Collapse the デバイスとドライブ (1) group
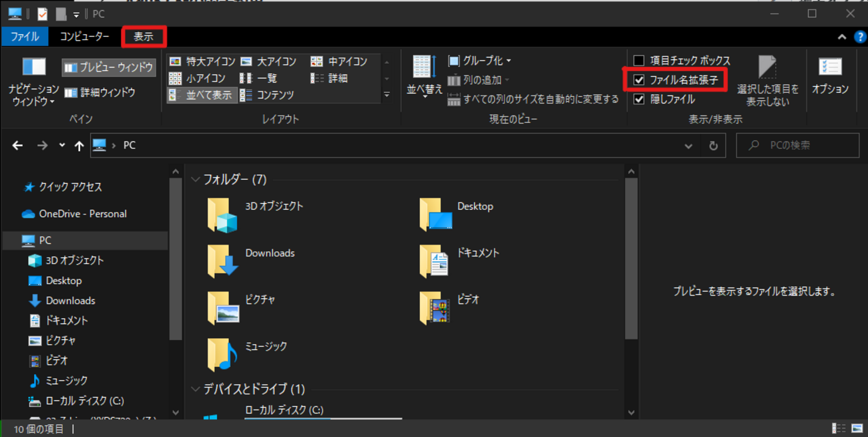Viewport: 868px width, 437px height. click(x=196, y=389)
